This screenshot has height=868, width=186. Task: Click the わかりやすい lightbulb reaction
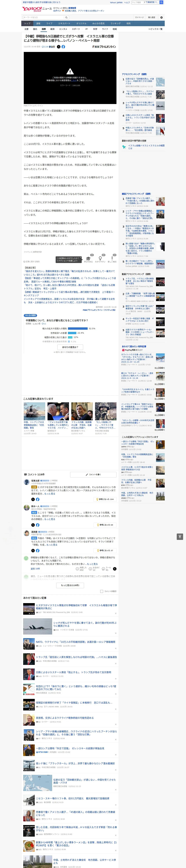pos(100,259)
